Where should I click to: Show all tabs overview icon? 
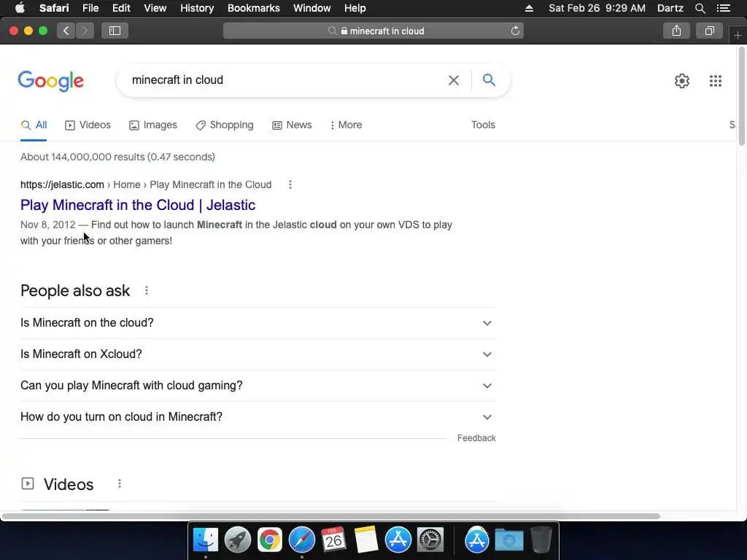(709, 31)
